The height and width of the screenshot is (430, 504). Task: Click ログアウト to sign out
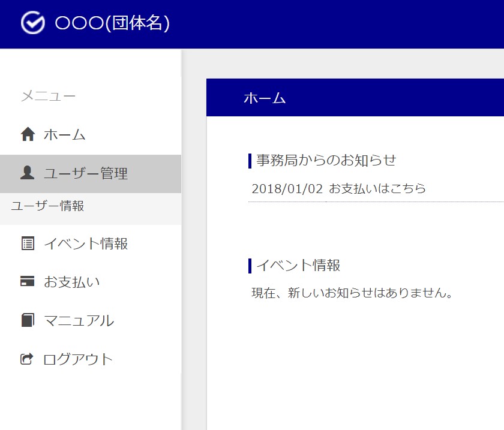(75, 359)
